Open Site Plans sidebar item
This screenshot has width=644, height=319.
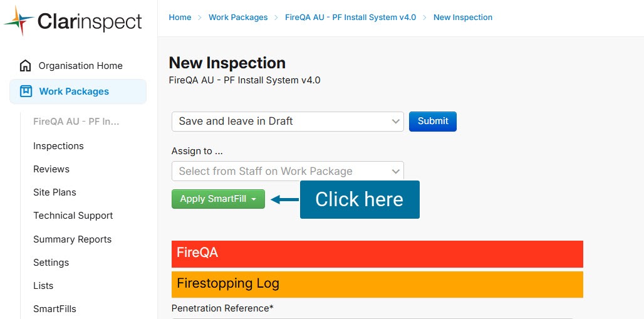coord(55,192)
